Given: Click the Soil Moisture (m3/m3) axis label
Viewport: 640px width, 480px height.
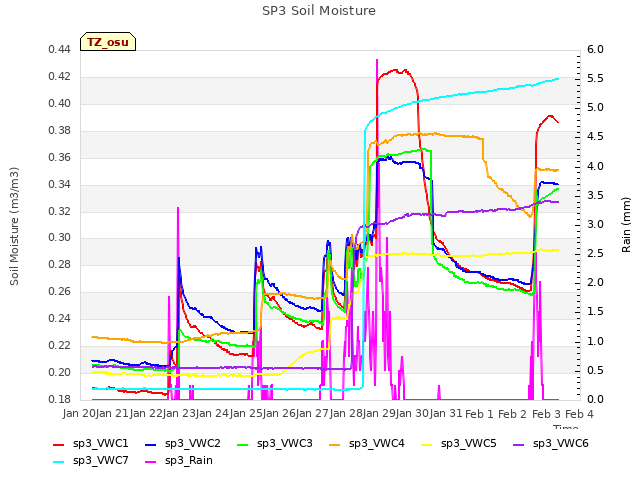Looking at the screenshot, I should [14, 226].
